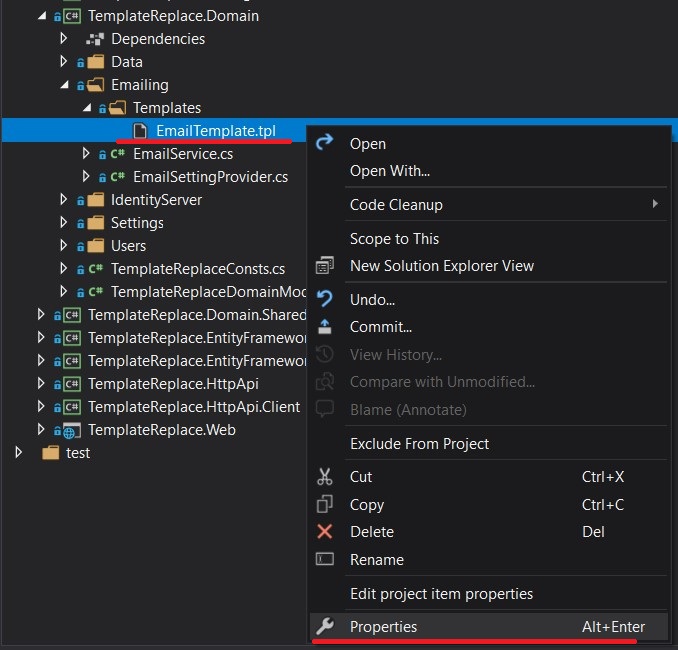Choose Exclude From Project
The image size is (678, 650).
419,444
